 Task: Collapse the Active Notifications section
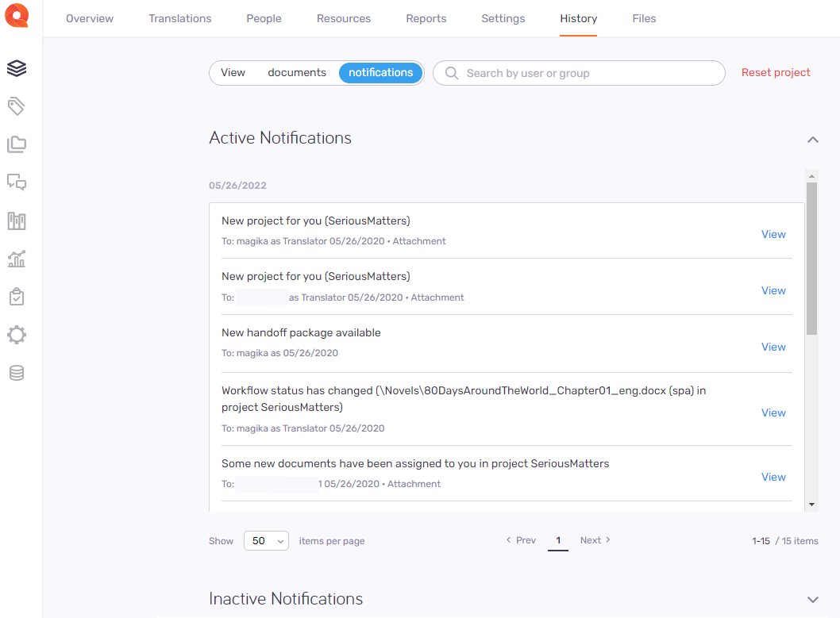[x=812, y=140]
